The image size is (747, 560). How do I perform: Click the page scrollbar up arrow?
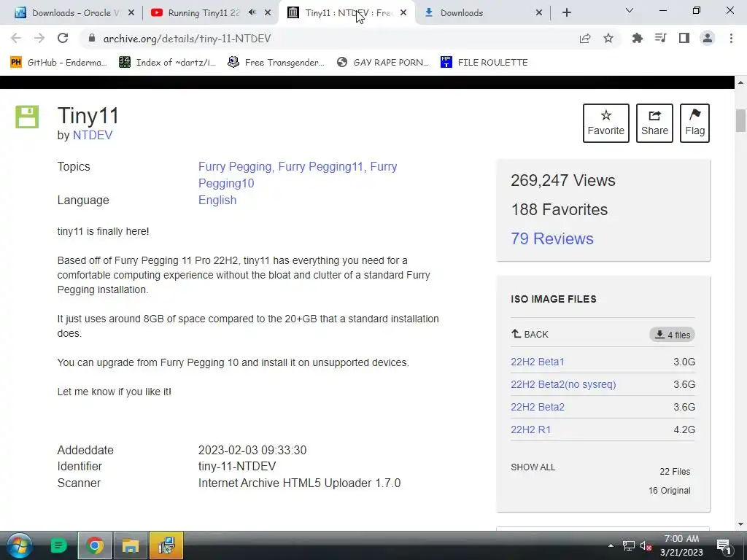coord(740,82)
